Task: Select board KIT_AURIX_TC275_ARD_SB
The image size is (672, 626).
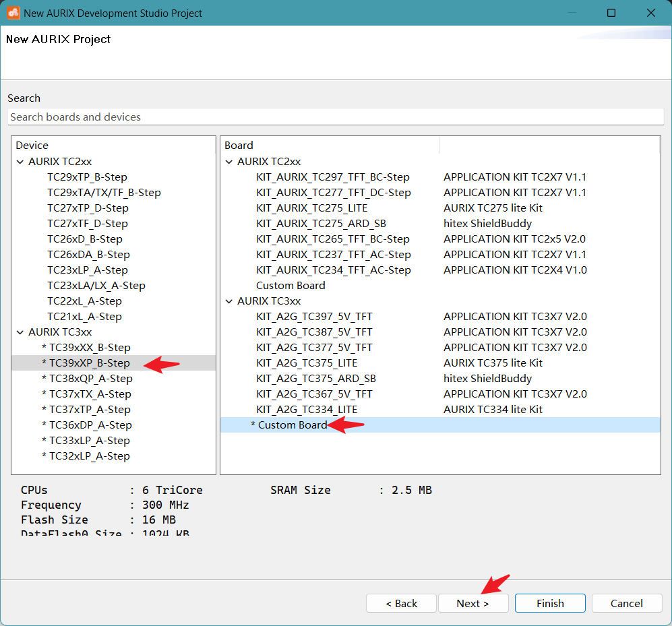Action: tap(321, 223)
